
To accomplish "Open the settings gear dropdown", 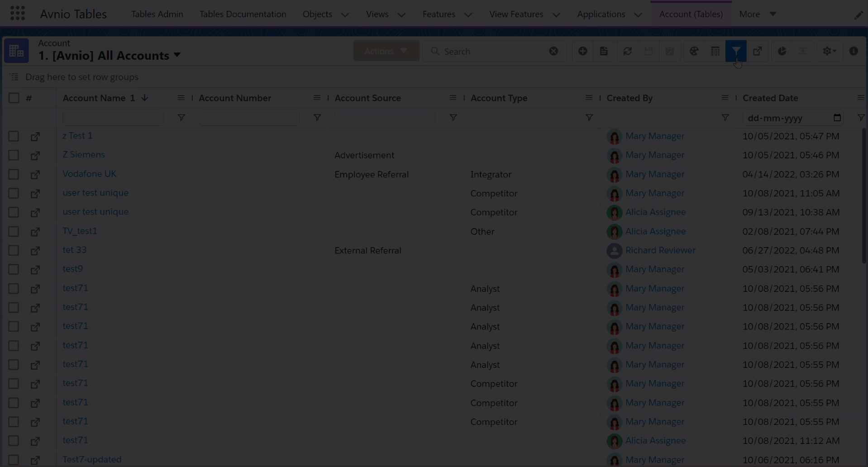I will point(829,51).
